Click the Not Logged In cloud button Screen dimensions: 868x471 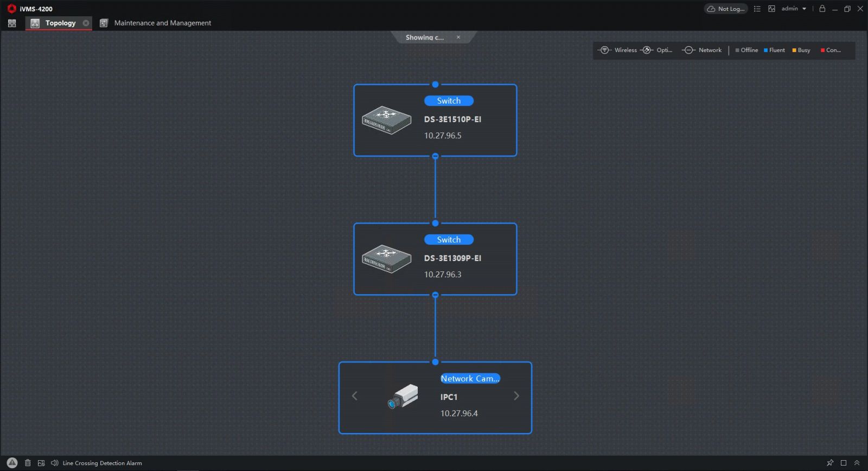click(x=726, y=9)
